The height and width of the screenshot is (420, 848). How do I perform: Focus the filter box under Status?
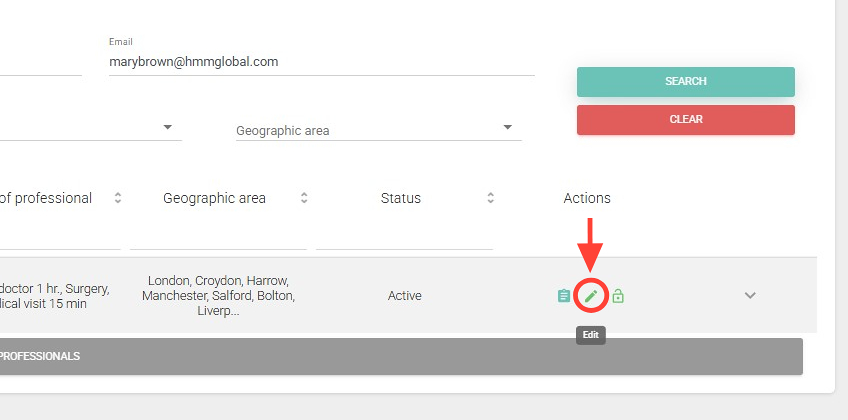tap(404, 236)
